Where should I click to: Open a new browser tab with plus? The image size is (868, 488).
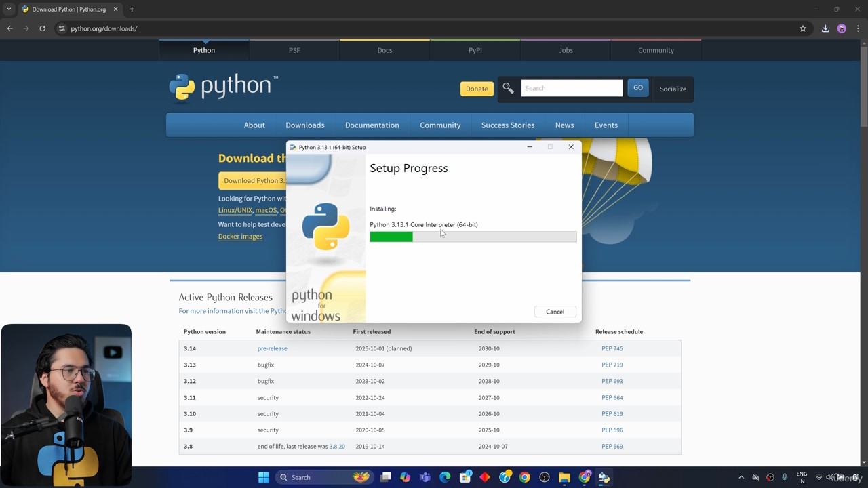tap(132, 9)
